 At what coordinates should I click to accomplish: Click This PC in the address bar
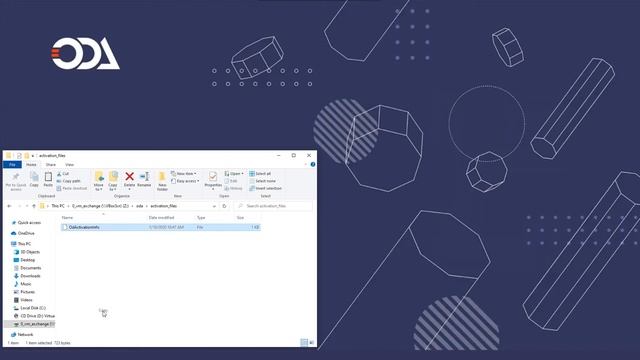coord(58,206)
